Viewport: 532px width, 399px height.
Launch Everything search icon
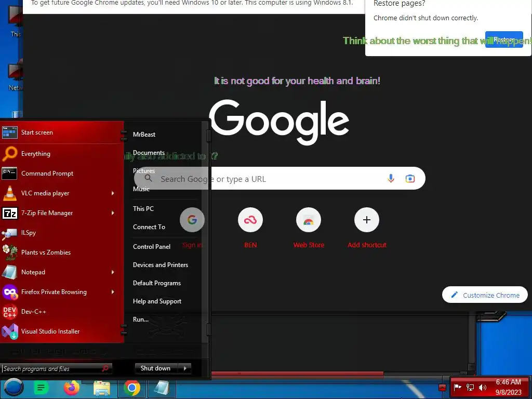tap(9, 153)
